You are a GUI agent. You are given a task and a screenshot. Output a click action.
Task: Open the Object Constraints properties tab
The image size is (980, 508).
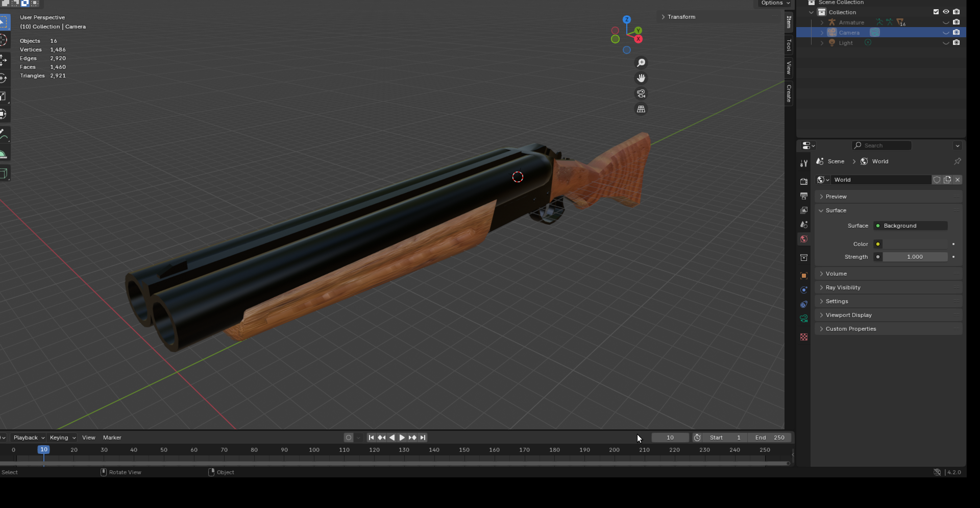coord(804,304)
